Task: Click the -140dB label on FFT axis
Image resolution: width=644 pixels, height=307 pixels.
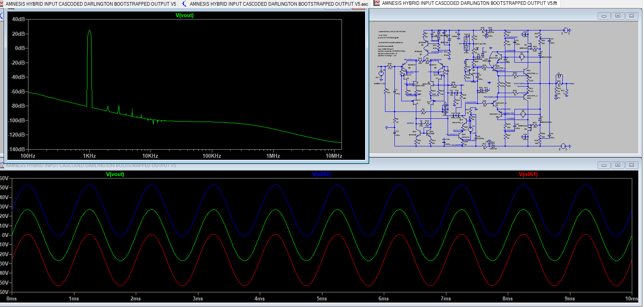Action: click(16, 149)
